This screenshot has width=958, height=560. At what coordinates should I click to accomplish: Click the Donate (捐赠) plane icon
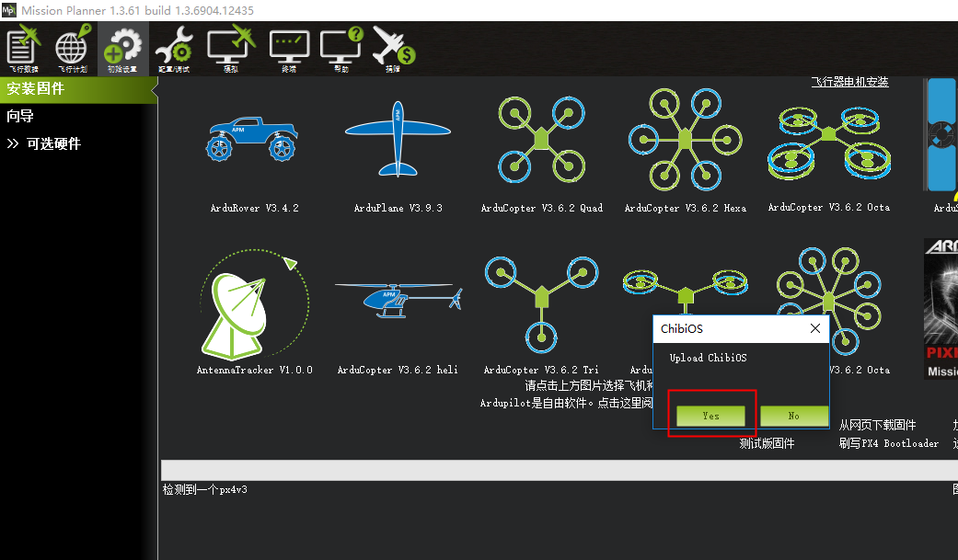tap(394, 48)
